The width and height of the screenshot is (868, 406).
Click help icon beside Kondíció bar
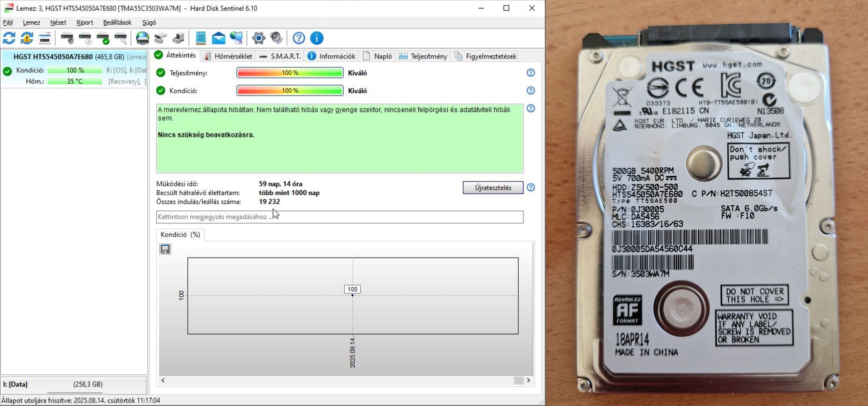tap(531, 91)
